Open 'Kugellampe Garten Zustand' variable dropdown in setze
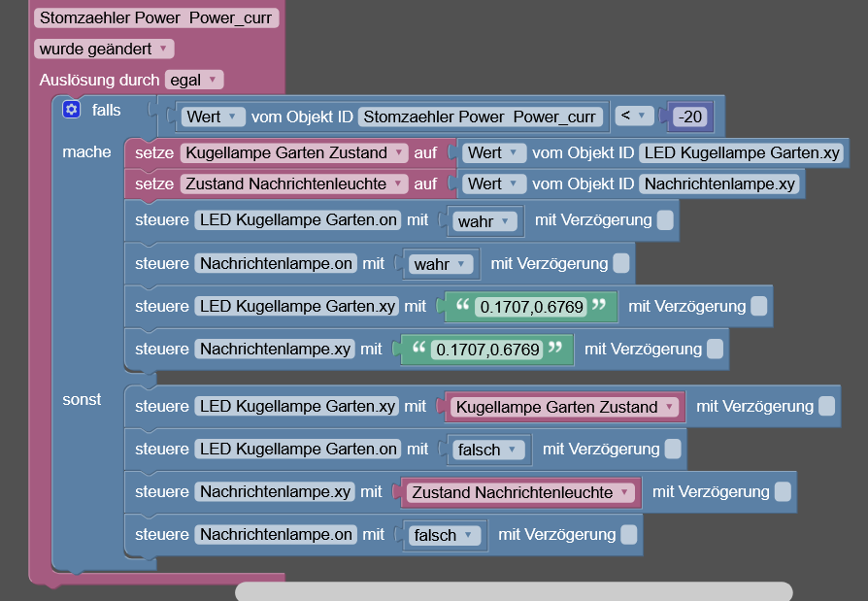Viewport: 868px width, 601px height. 294,152
